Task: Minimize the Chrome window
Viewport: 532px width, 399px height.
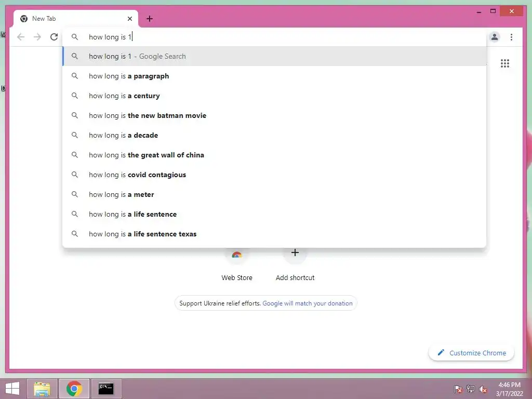Action: click(478, 11)
